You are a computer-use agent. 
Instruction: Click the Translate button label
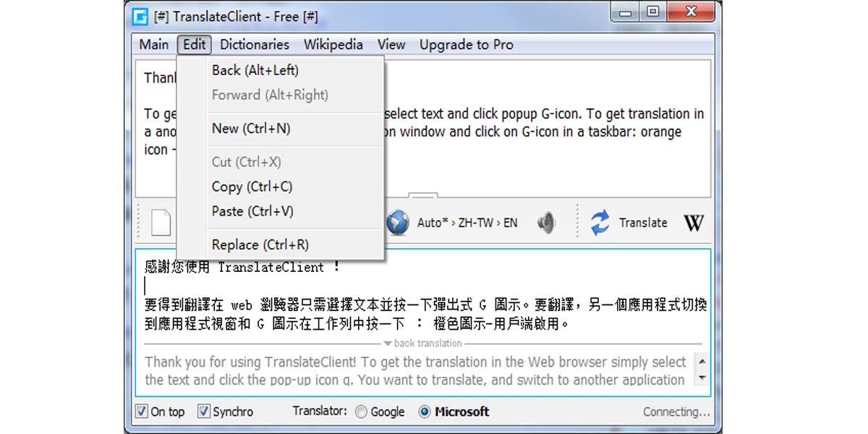click(643, 223)
